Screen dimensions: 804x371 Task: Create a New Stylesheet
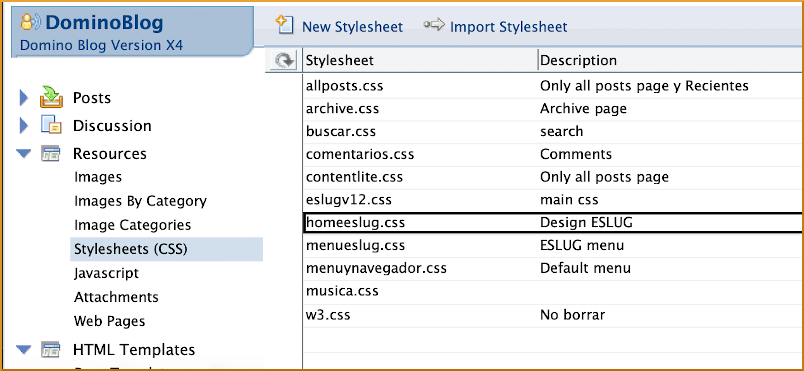pyautogui.click(x=352, y=27)
